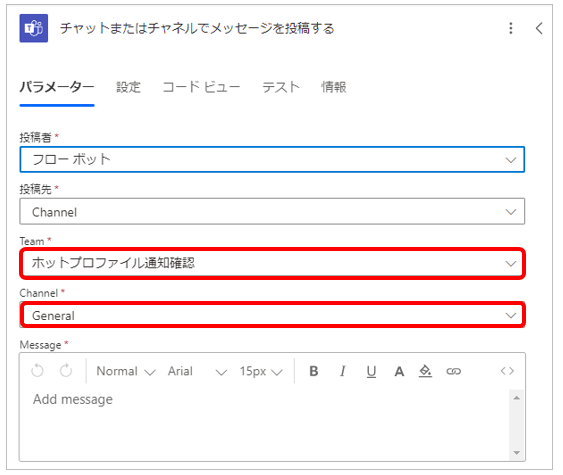
Task: Click the Microsoft Teams connector icon
Action: [x=34, y=28]
